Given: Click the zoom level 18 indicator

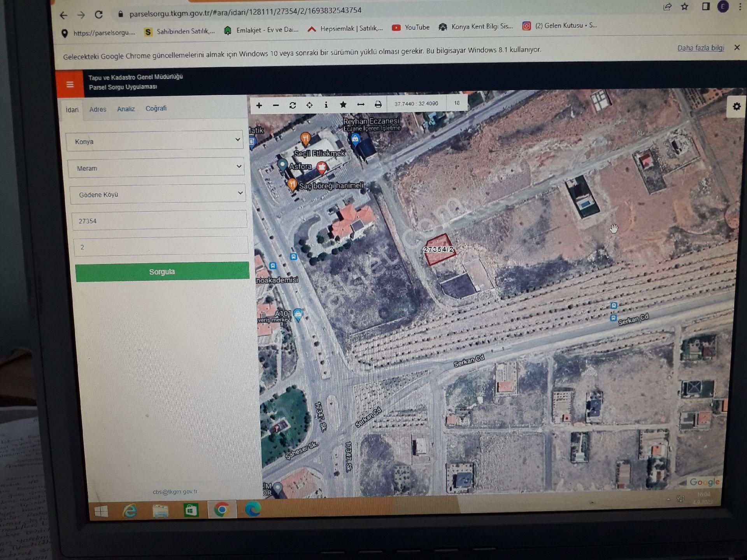Looking at the screenshot, I should point(457,103).
